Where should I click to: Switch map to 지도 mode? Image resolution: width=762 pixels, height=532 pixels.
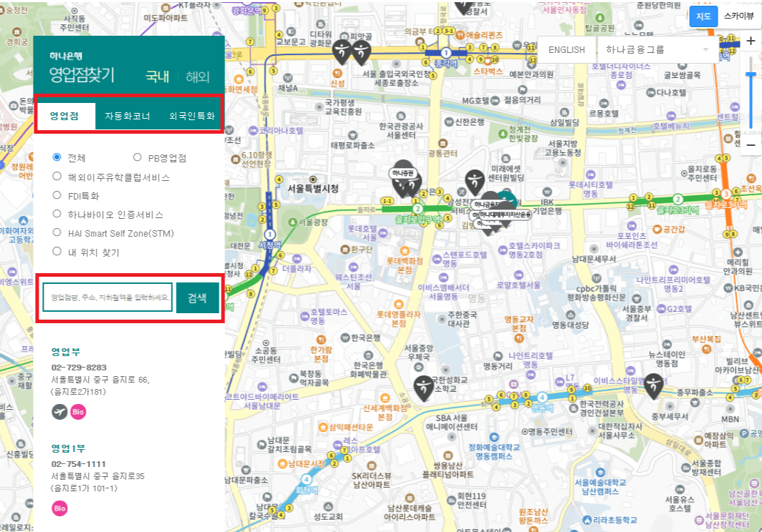point(703,16)
